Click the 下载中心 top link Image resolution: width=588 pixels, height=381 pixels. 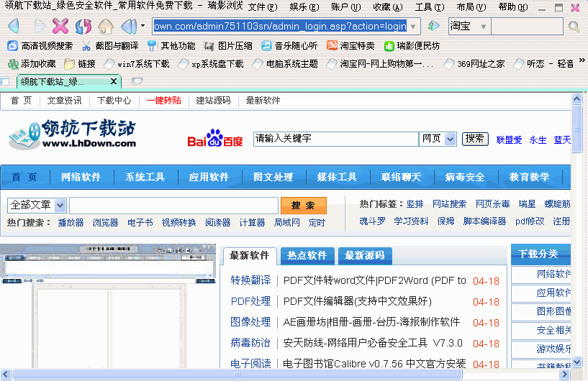click(x=114, y=101)
